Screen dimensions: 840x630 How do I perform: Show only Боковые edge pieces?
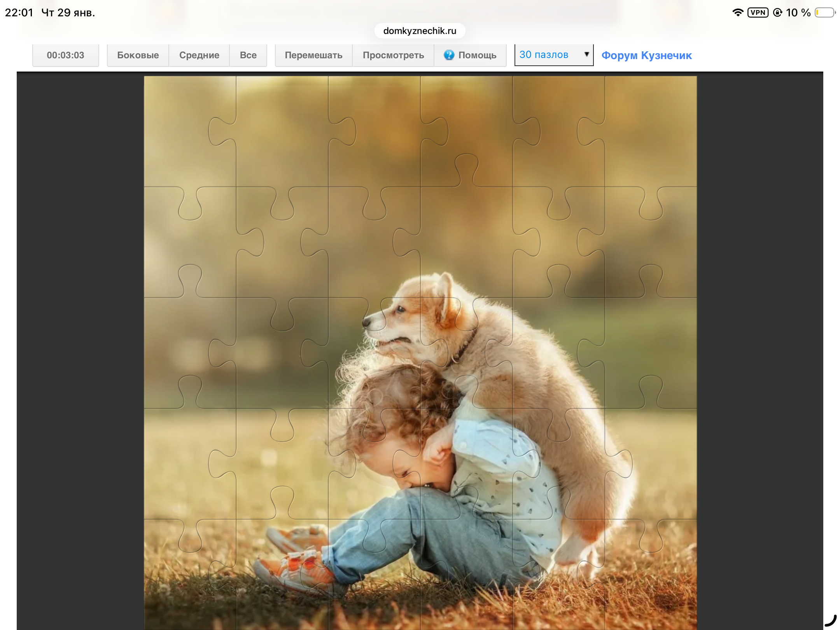[x=138, y=55]
